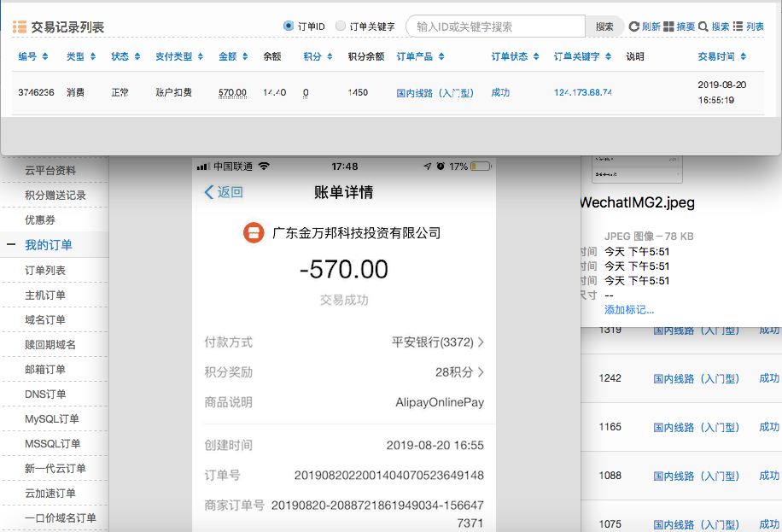The image size is (782, 532).
Task: Click the phone battery icon
Action: [x=481, y=166]
